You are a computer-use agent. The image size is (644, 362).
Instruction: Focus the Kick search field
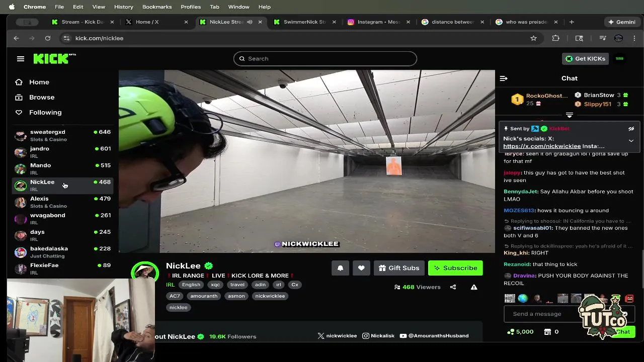[325, 59]
